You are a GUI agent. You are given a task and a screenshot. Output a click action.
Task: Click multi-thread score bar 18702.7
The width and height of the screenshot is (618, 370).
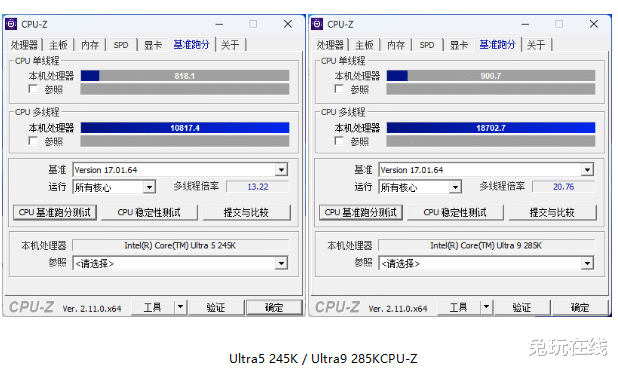tap(491, 128)
